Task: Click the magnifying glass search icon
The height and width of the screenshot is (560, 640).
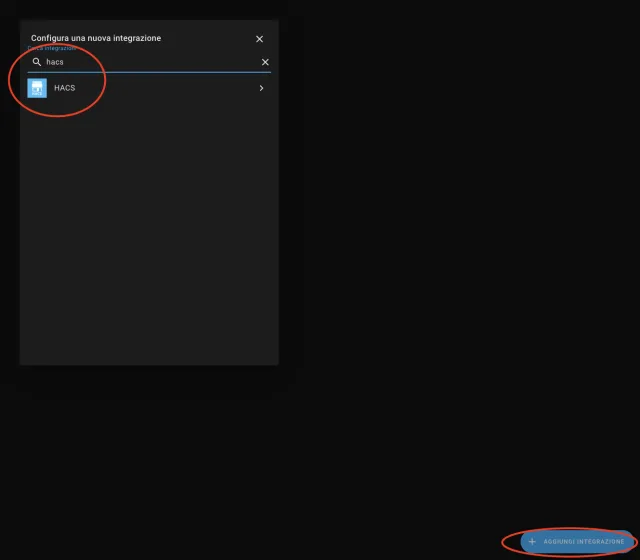Action: (37, 62)
